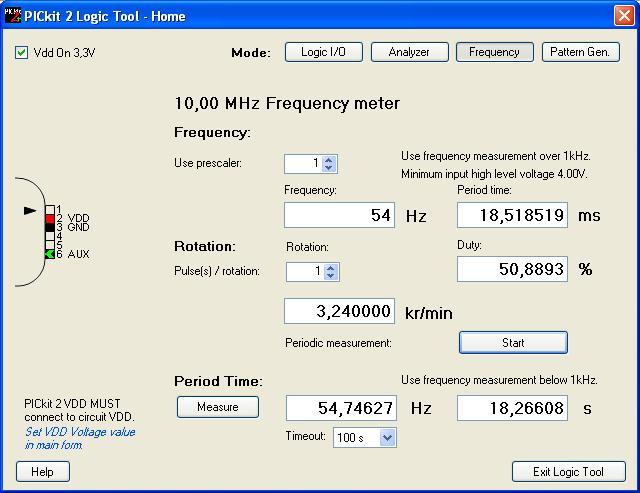Click the Pulse(s) / rotation number field
The image size is (640, 493).
pos(305,272)
